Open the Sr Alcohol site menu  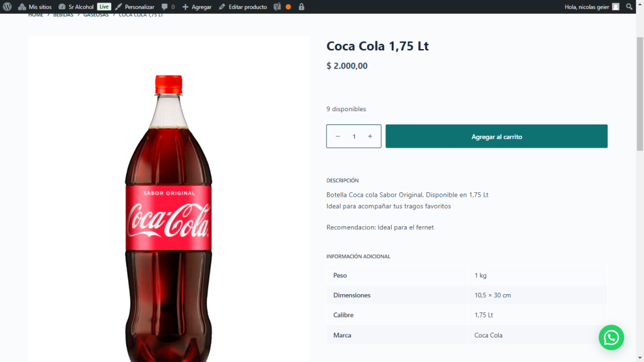[75, 7]
